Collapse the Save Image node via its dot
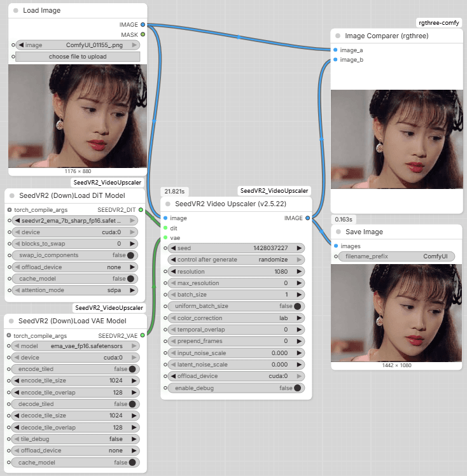The width and height of the screenshot is (467, 476). (x=338, y=232)
